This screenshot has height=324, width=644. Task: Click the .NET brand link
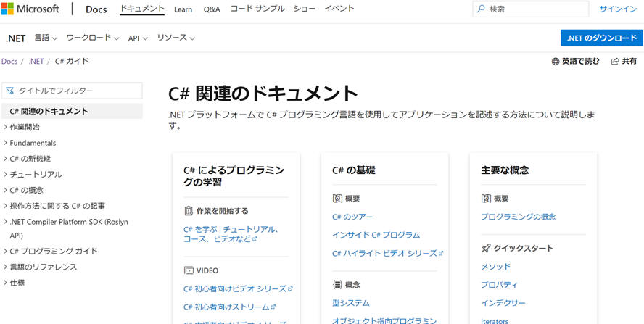click(x=15, y=38)
